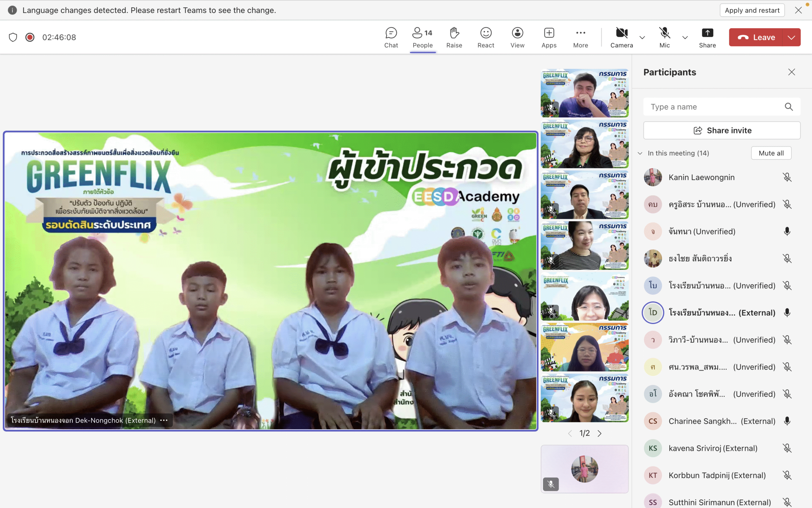Mute all participants
Screen dimensions: 812x508
tap(771, 153)
